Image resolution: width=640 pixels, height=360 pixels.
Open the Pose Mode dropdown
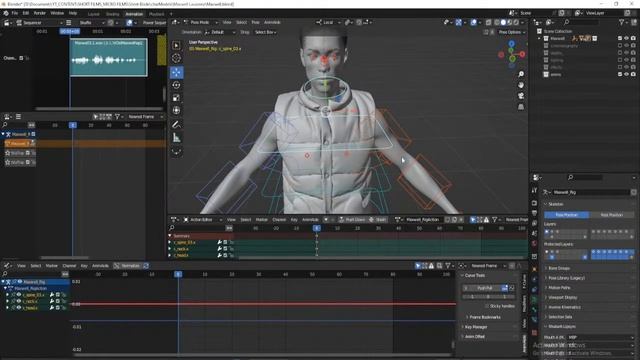point(201,22)
